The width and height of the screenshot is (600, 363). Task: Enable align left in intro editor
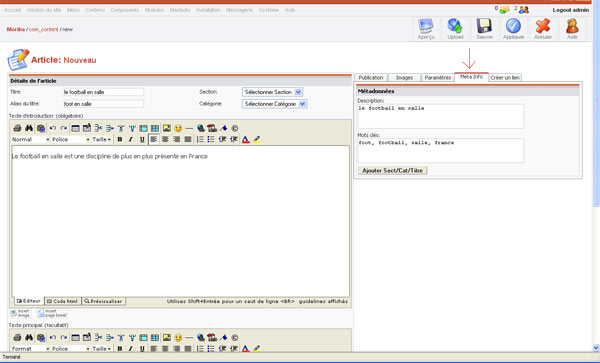[x=154, y=140]
